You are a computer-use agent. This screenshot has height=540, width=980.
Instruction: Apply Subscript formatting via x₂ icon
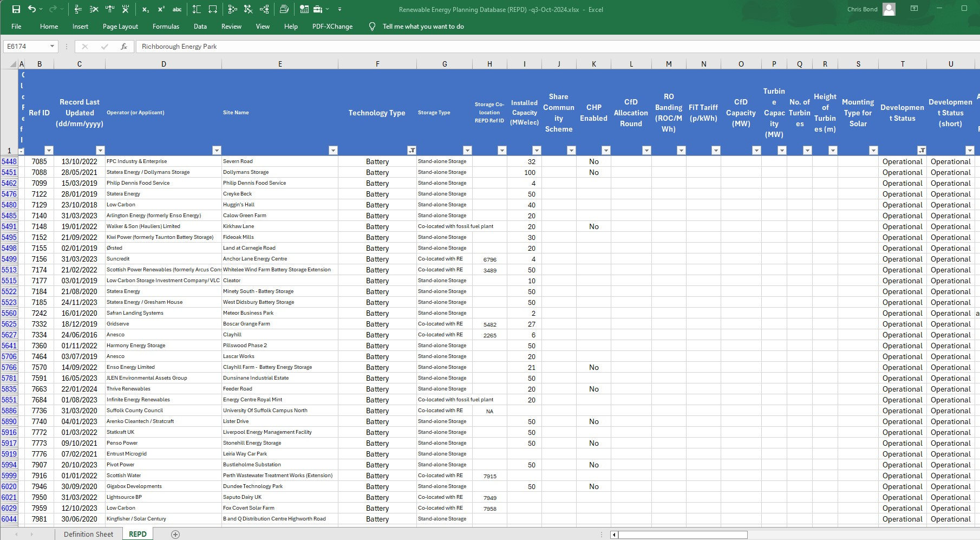point(146,9)
